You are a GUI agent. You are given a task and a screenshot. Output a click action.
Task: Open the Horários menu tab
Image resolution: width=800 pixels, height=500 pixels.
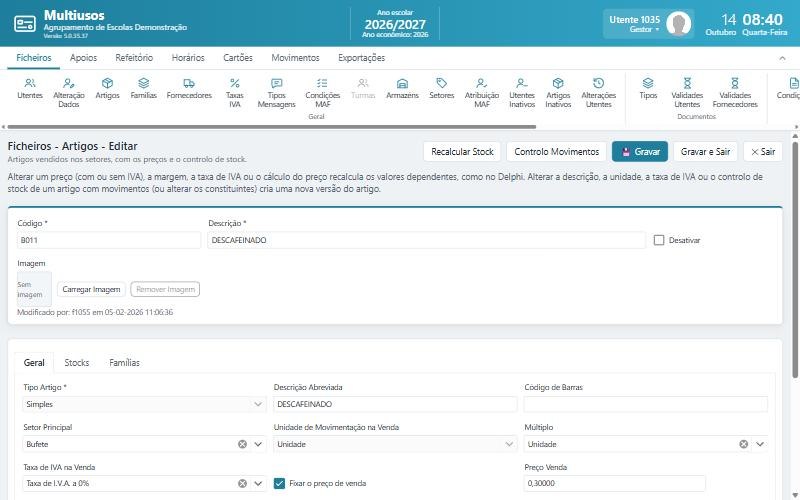(188, 58)
